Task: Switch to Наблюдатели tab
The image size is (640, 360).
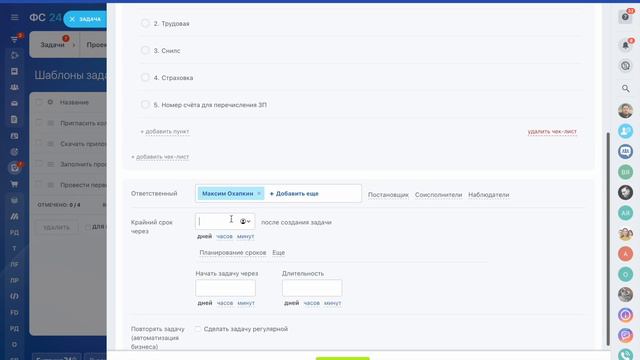Action: pyautogui.click(x=489, y=195)
